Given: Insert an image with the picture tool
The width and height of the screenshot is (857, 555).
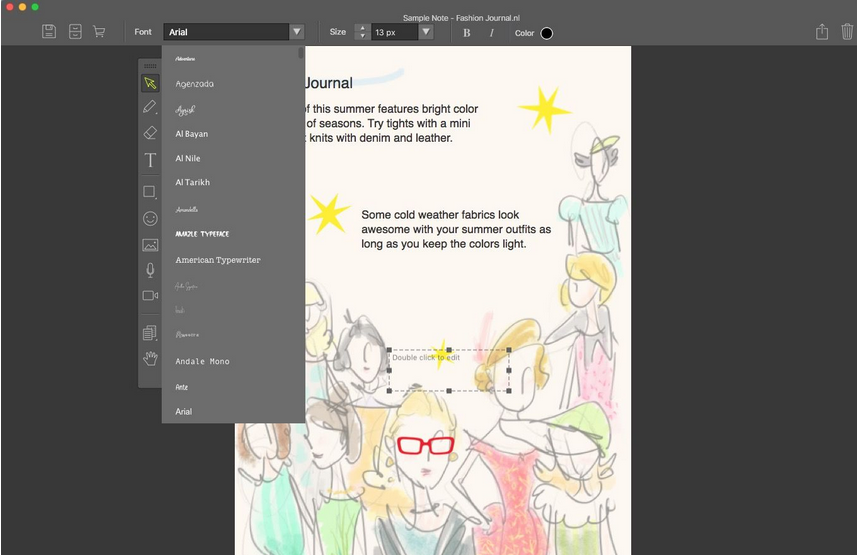Looking at the screenshot, I should (x=150, y=245).
